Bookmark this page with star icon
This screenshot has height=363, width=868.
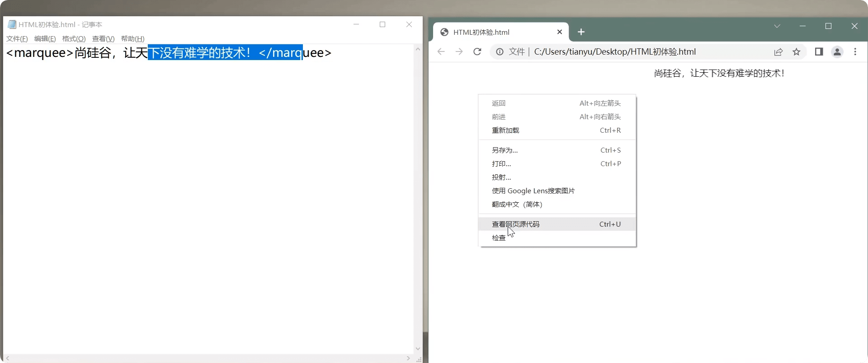[797, 52]
